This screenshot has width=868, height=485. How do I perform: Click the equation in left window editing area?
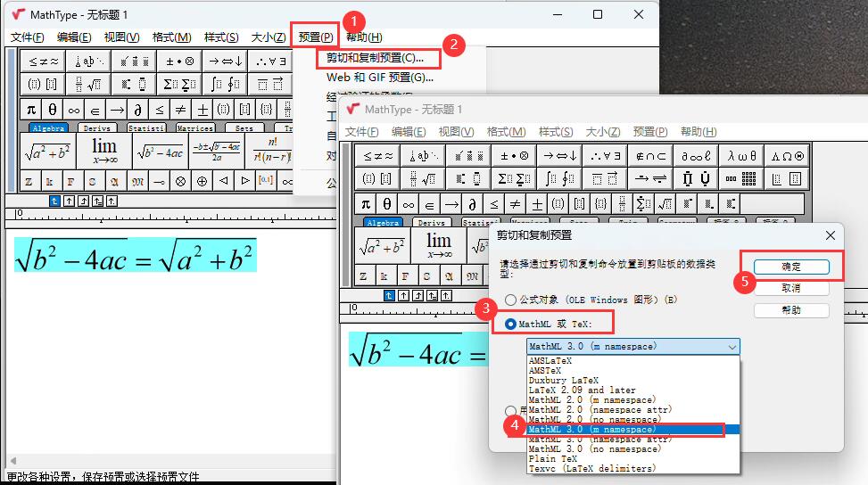(135, 256)
